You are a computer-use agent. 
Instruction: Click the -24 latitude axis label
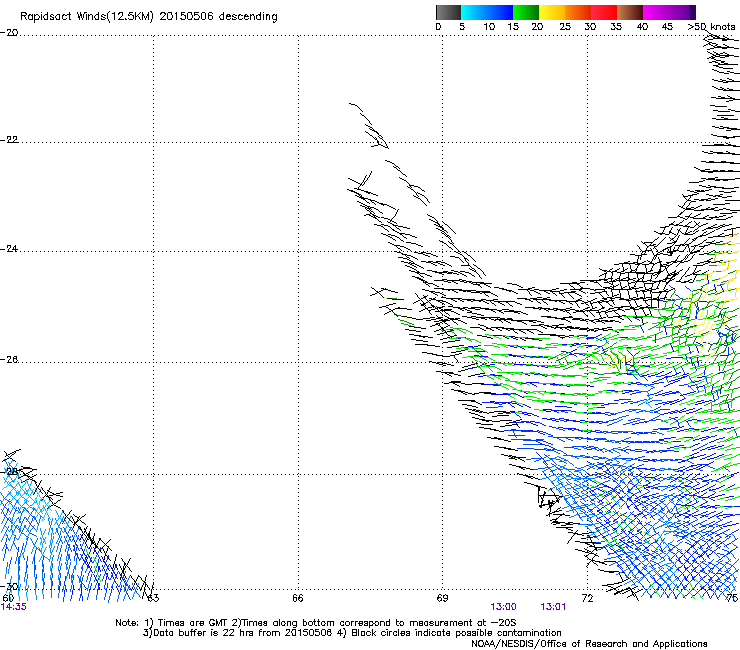pos(9,249)
